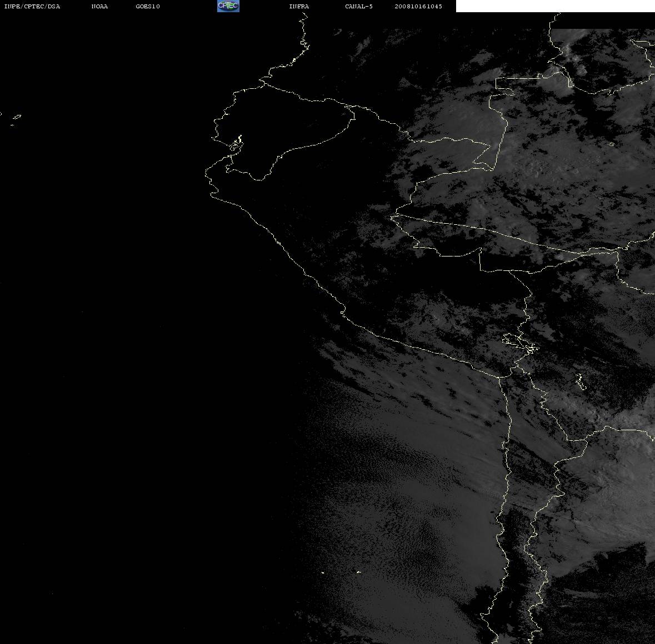Select the GOES10 satellite label

(x=148, y=6)
